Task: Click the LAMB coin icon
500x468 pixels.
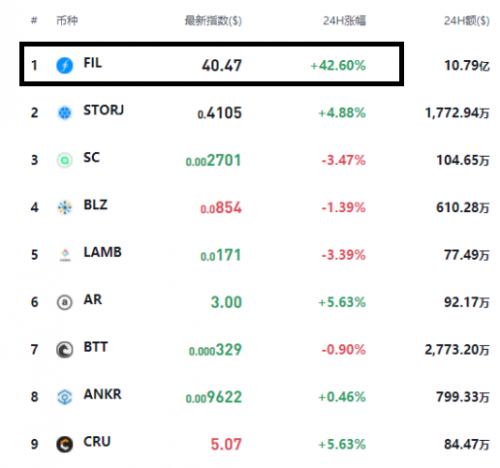Action: [x=65, y=255]
